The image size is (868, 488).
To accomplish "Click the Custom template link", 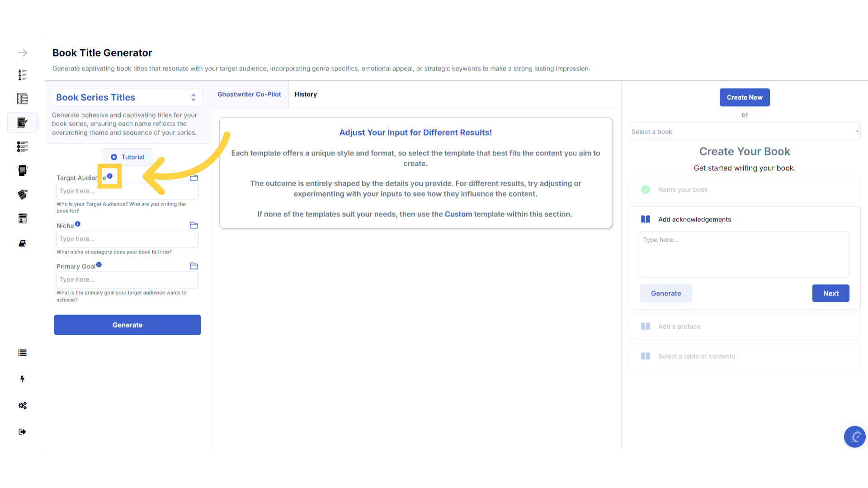I will (458, 214).
